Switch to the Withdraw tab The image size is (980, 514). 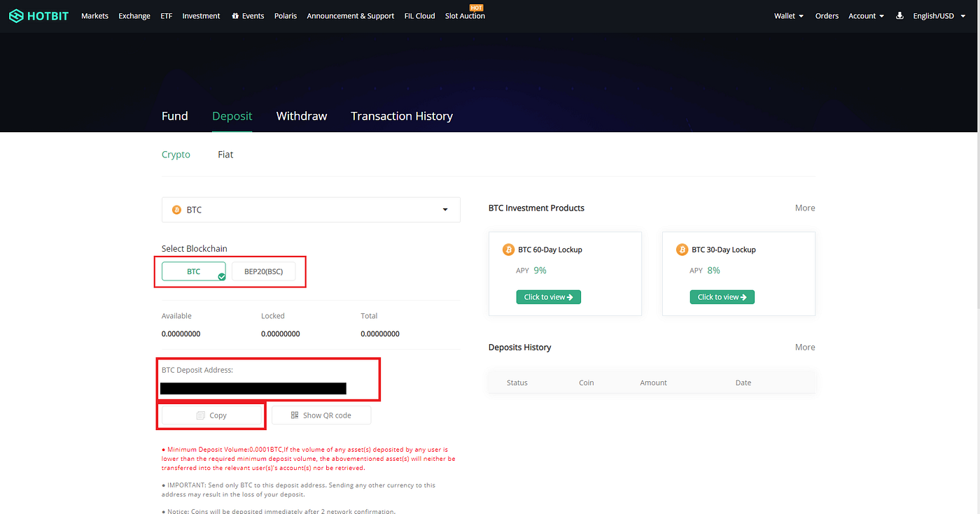point(302,116)
